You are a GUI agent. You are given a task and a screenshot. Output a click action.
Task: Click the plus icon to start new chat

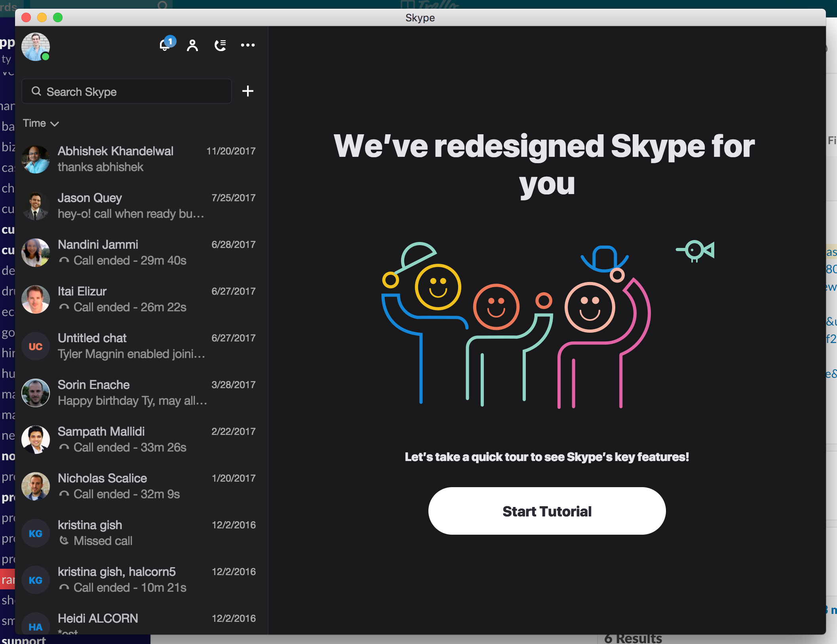(x=248, y=91)
